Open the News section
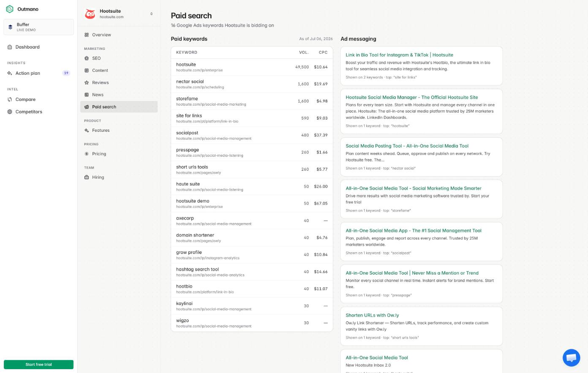This screenshot has width=588, height=373. tap(119, 95)
